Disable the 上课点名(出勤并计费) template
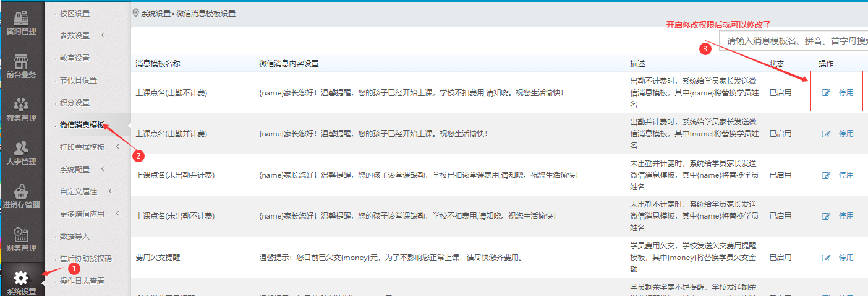Image resolution: width=868 pixels, height=296 pixels. [x=846, y=134]
